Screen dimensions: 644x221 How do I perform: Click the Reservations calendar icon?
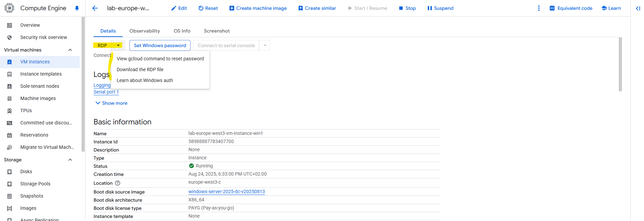(9, 135)
